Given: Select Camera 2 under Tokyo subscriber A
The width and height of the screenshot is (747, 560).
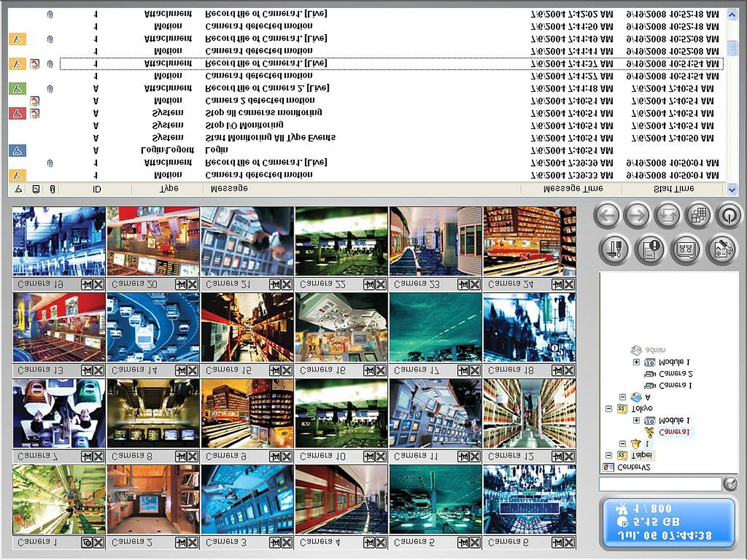Looking at the screenshot, I should 676,374.
